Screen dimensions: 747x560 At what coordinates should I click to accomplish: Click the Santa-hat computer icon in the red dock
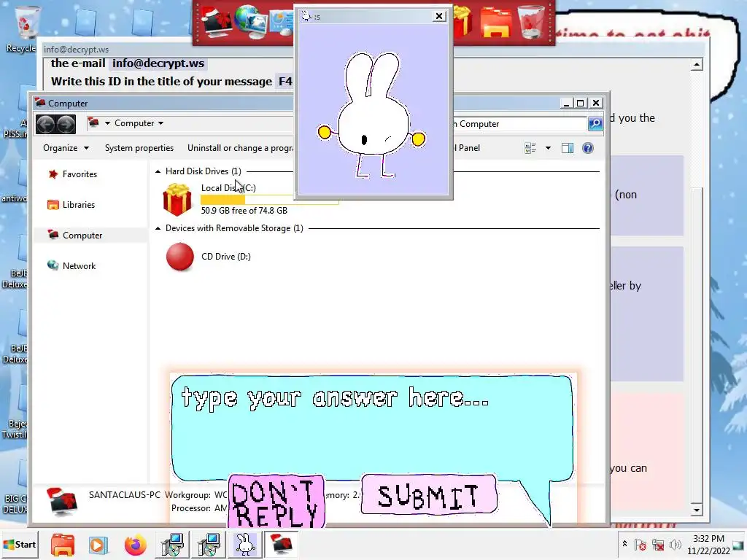click(x=217, y=21)
